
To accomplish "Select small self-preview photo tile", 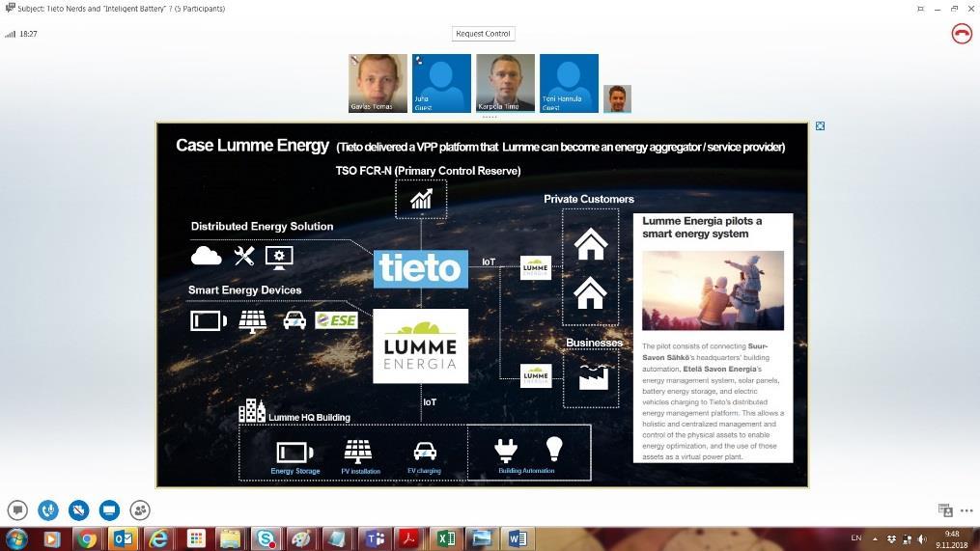I will pos(617,98).
